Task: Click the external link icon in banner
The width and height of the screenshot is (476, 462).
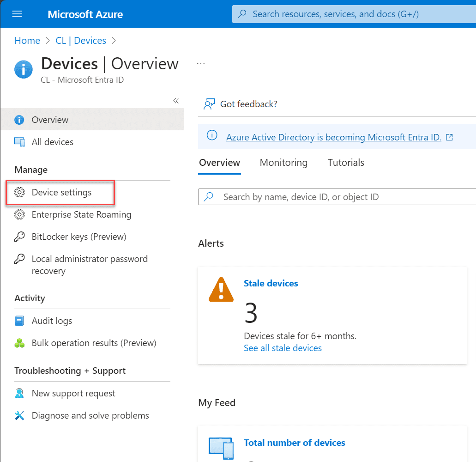Action: [x=449, y=137]
